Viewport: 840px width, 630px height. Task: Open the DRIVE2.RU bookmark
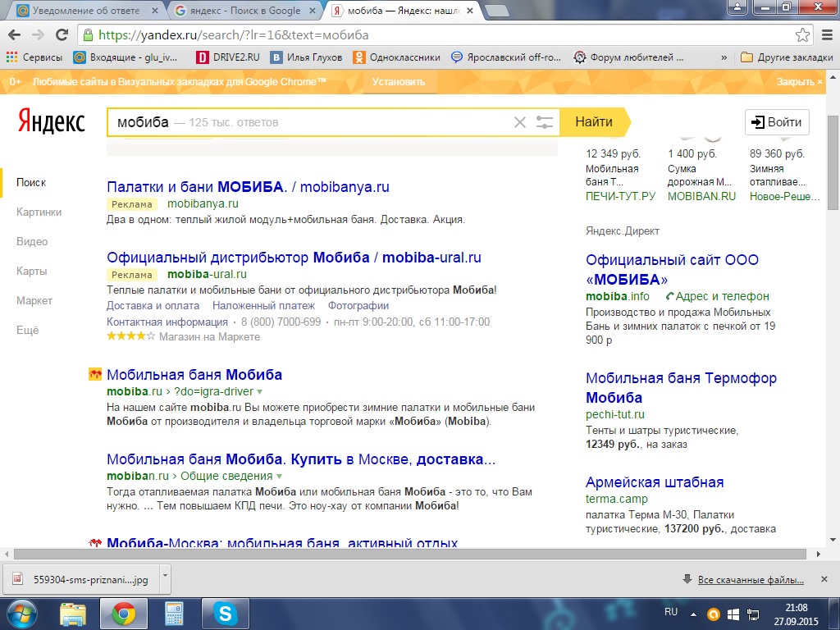pyautogui.click(x=228, y=57)
